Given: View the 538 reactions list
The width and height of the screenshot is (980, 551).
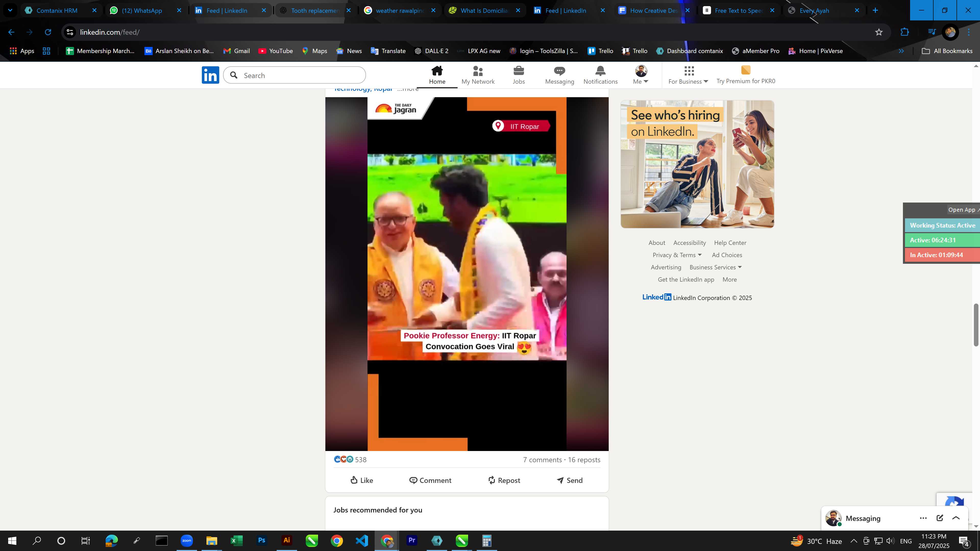Looking at the screenshot, I should click(350, 459).
